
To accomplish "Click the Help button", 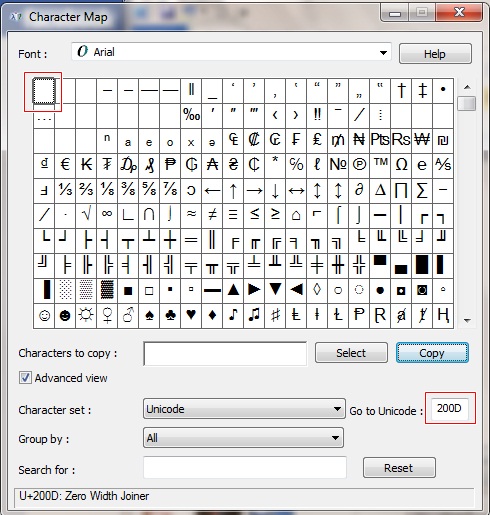I will pyautogui.click(x=435, y=54).
